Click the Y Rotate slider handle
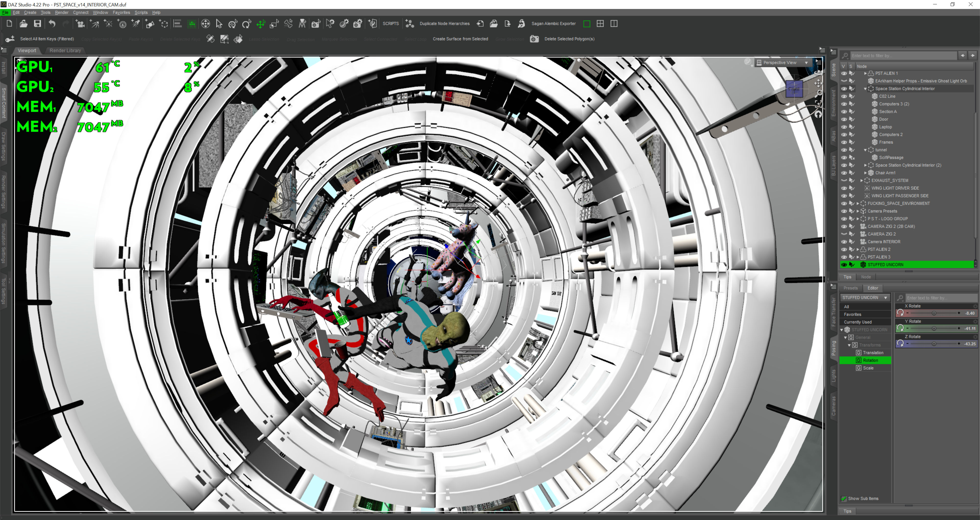980x520 pixels. (x=934, y=328)
